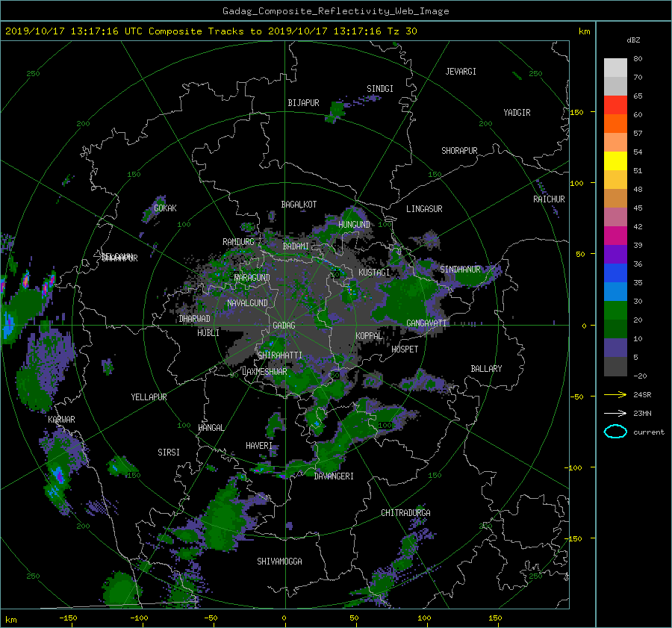Click the YELLAPUR city label
Image resolution: width=672 pixels, height=628 pixels.
point(149,397)
